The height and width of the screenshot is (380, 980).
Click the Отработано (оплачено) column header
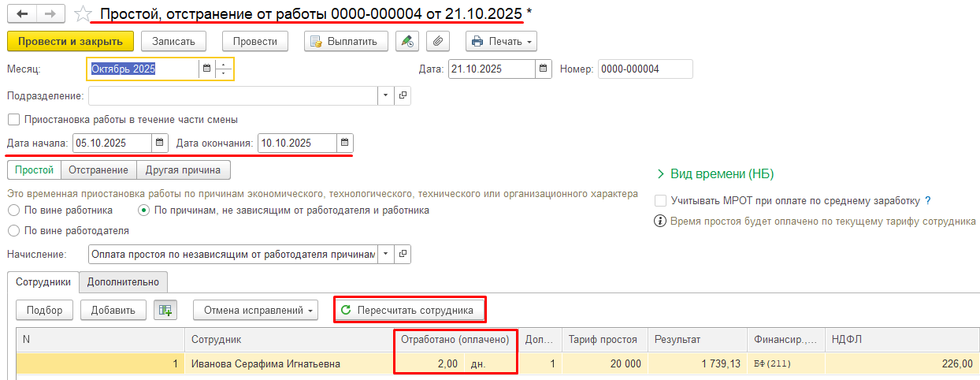[455, 340]
